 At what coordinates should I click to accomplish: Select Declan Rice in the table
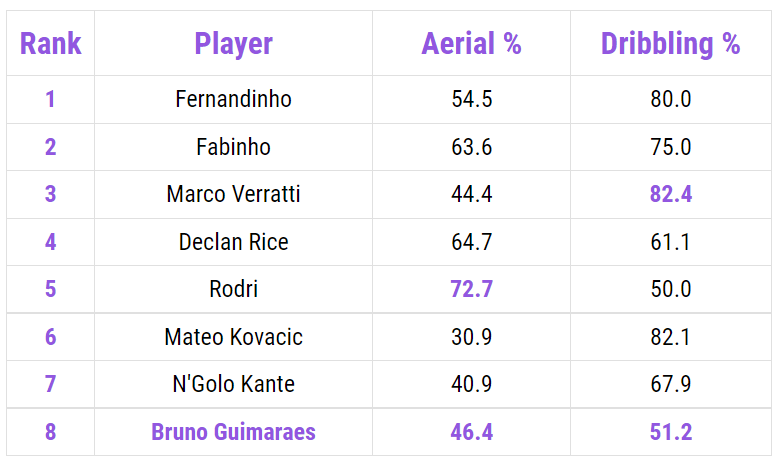click(x=233, y=242)
